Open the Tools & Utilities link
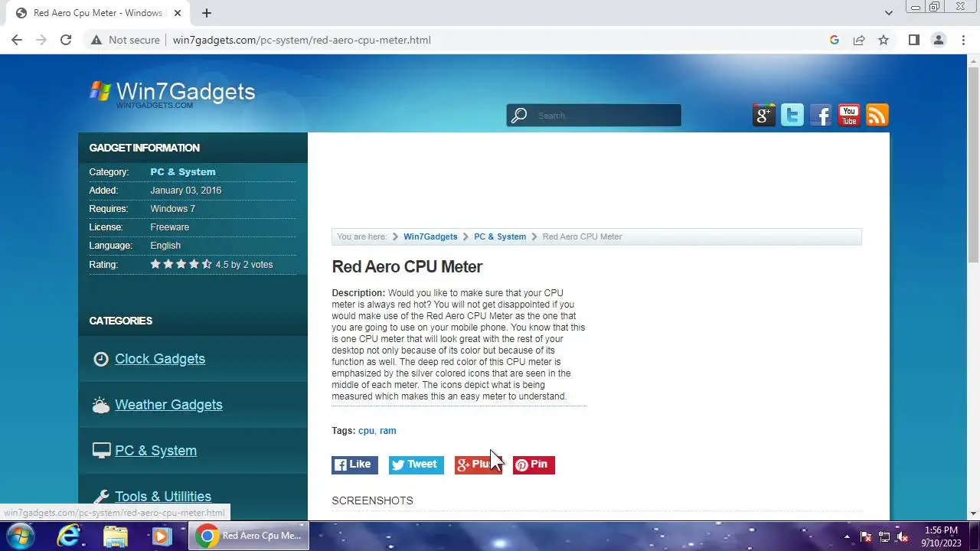This screenshot has height=551, width=980. 163,497
